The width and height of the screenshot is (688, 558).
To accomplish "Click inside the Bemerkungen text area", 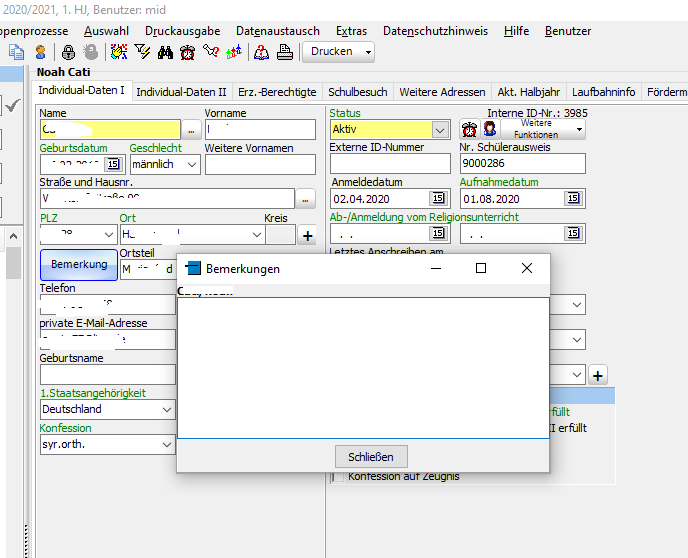I will tap(362, 366).
